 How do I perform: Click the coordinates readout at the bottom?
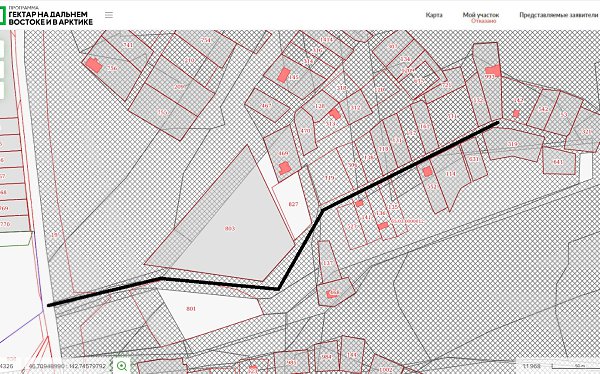67,366
